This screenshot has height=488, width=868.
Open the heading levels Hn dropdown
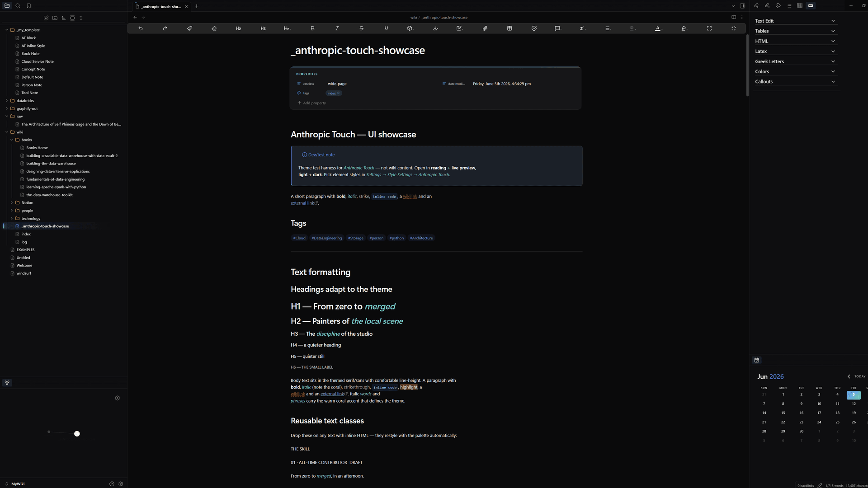point(287,28)
